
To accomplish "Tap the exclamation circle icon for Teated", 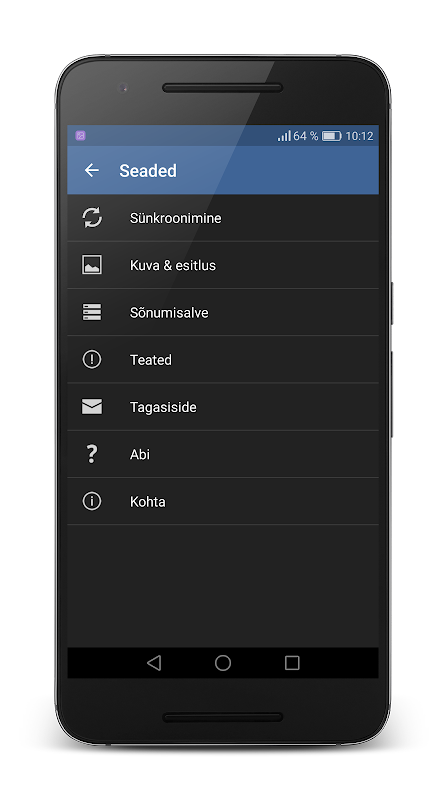I will coord(92,359).
